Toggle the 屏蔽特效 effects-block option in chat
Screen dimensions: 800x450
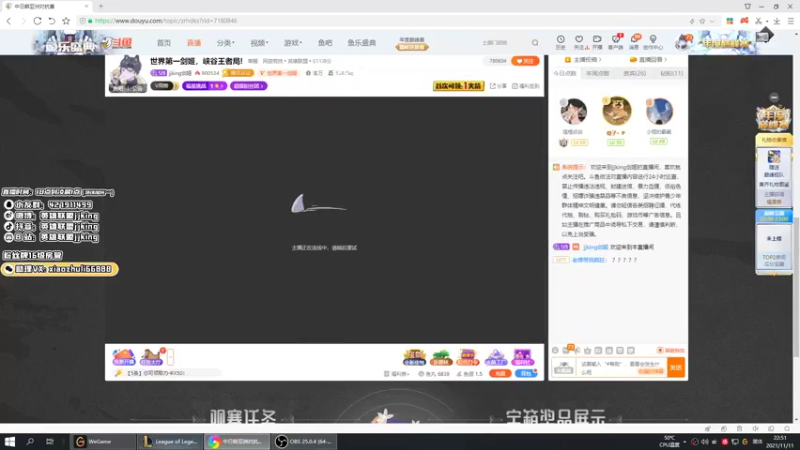(670, 351)
